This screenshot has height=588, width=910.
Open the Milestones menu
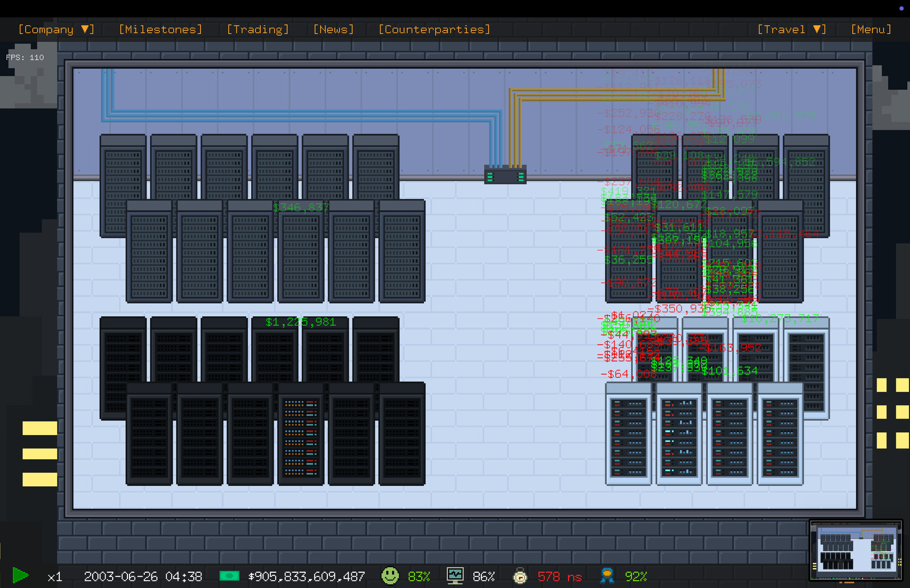pos(160,29)
